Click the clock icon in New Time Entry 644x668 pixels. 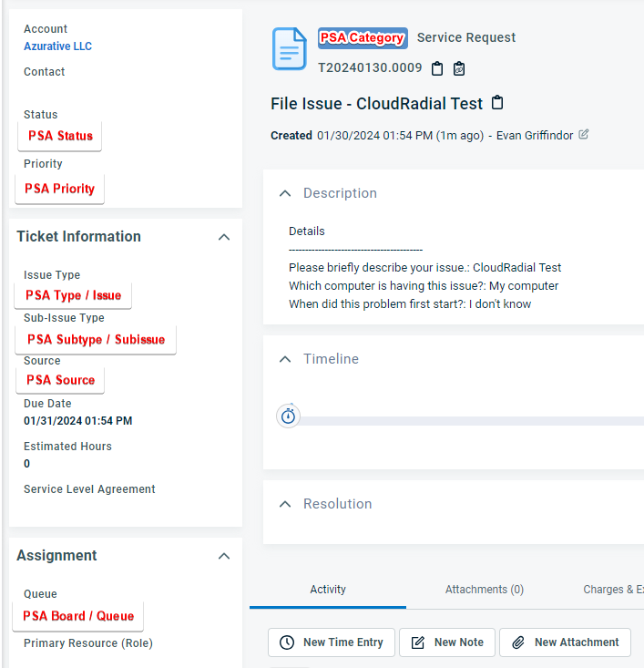[x=287, y=642]
